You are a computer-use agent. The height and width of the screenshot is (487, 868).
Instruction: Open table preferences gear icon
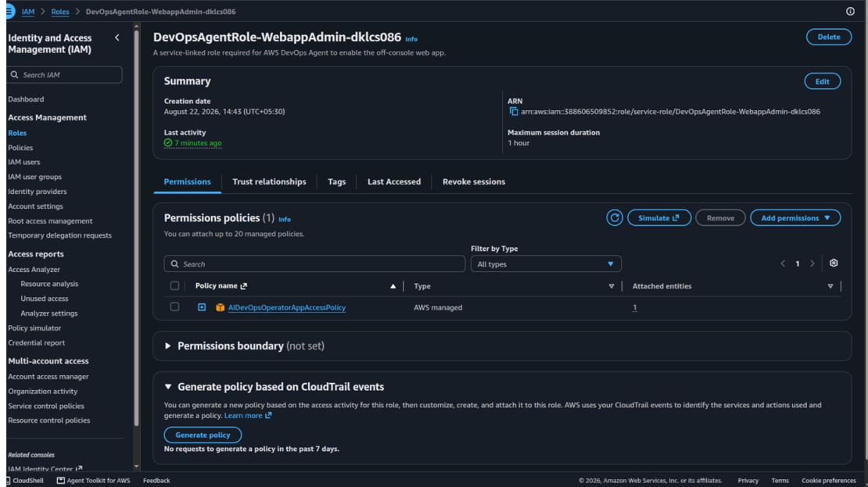coord(833,263)
